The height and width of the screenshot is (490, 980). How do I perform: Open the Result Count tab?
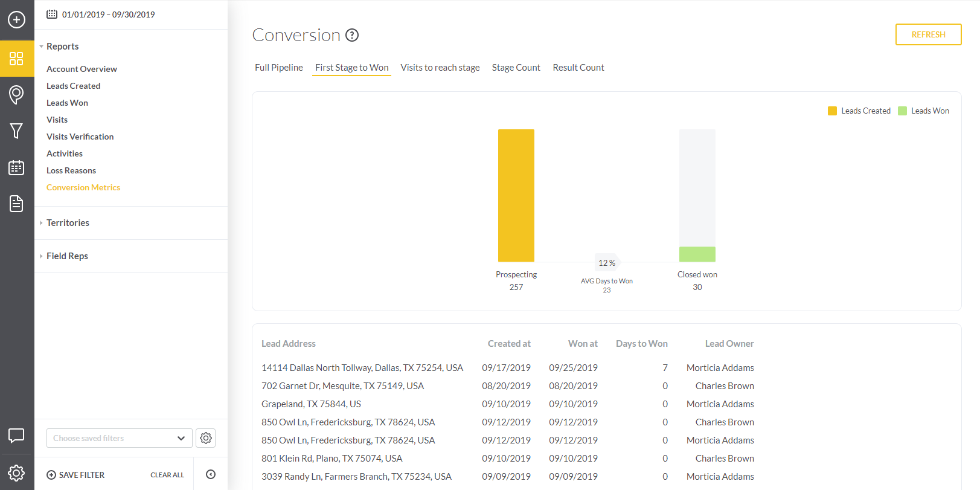(578, 68)
